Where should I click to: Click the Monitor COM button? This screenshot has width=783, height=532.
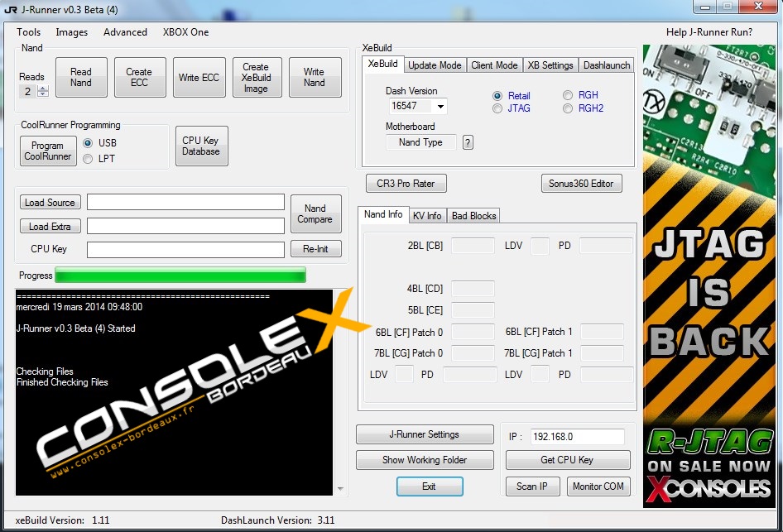click(598, 486)
